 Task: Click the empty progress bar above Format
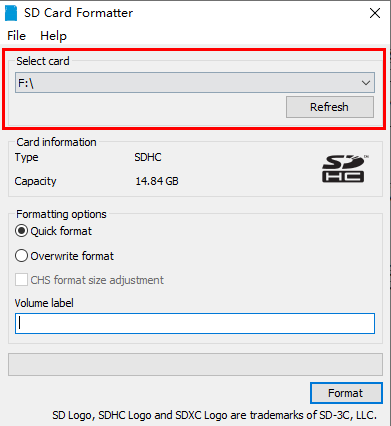(x=195, y=364)
